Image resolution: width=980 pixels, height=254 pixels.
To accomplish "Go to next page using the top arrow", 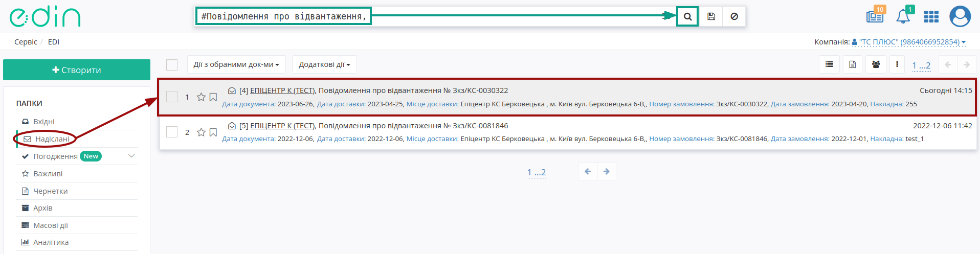I will point(966,65).
